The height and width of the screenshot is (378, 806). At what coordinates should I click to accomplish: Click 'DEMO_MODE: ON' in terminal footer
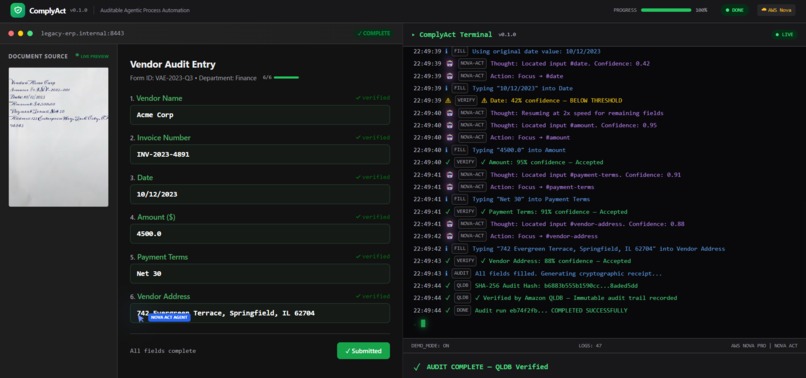click(430, 346)
